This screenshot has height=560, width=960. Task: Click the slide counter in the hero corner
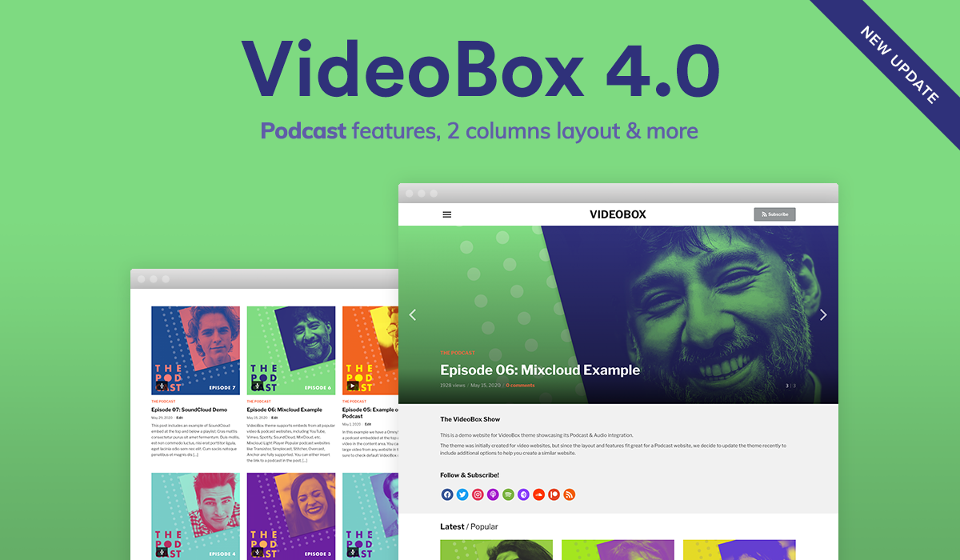tap(790, 386)
